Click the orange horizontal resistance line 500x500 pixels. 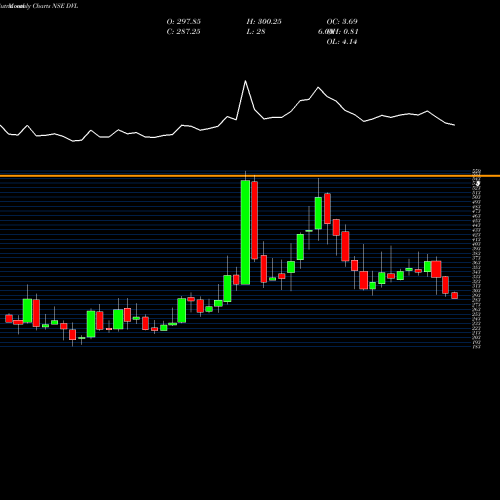(250, 176)
